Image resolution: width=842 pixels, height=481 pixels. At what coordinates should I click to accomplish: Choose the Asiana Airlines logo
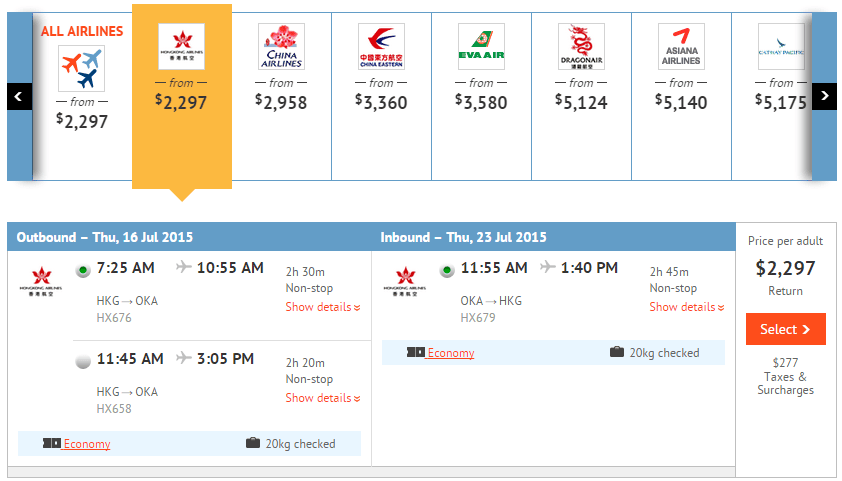coord(681,47)
